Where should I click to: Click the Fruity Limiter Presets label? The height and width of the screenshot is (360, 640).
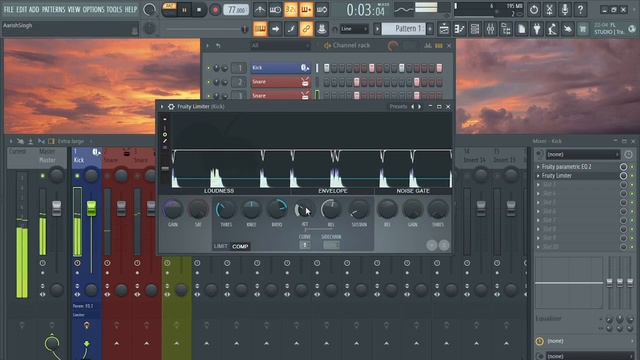pyautogui.click(x=398, y=107)
